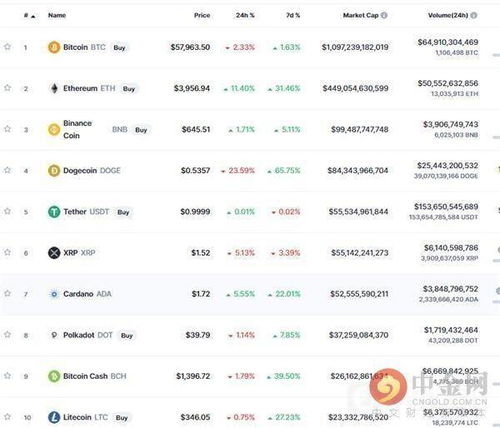Sort by the Name column header
The width and height of the screenshot is (500, 428).
coord(57,15)
